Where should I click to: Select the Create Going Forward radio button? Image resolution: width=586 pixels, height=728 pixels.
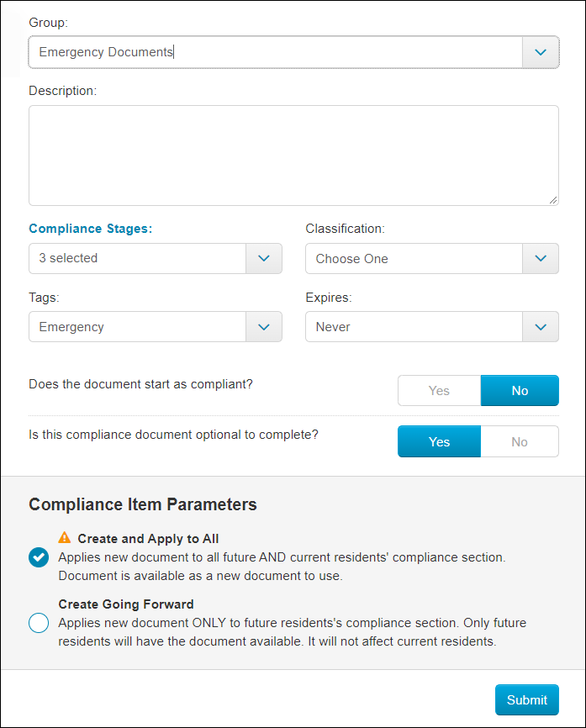coord(39,623)
